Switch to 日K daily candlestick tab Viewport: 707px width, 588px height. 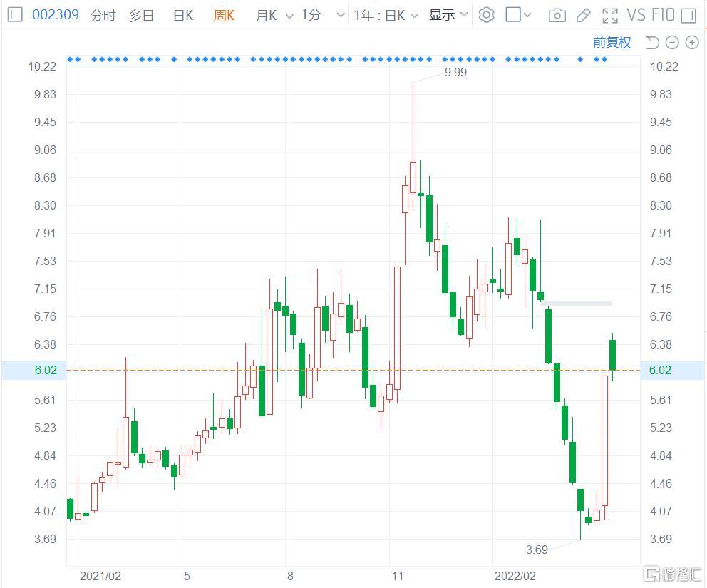pyautogui.click(x=183, y=15)
